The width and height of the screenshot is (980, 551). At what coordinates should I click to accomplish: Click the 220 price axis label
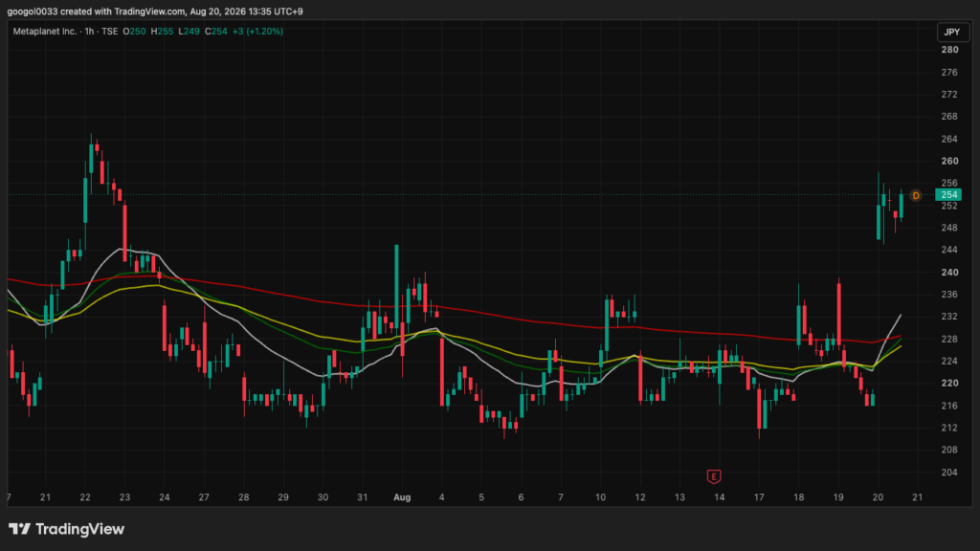(949, 383)
